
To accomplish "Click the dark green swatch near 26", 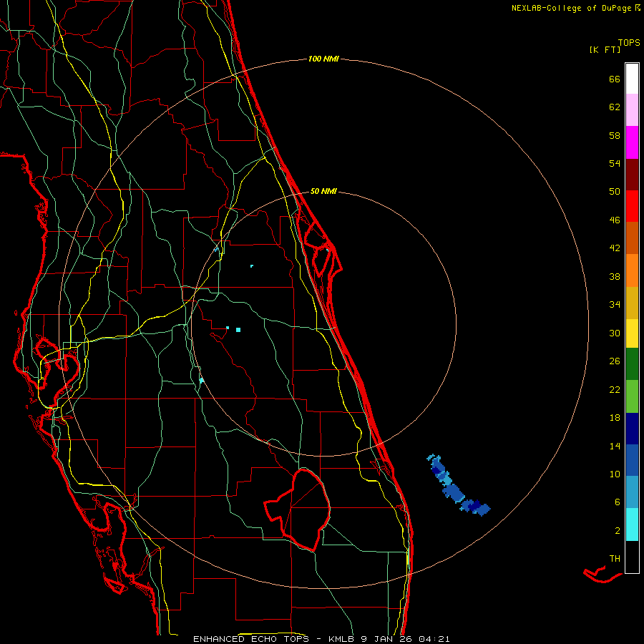I will click(x=632, y=364).
